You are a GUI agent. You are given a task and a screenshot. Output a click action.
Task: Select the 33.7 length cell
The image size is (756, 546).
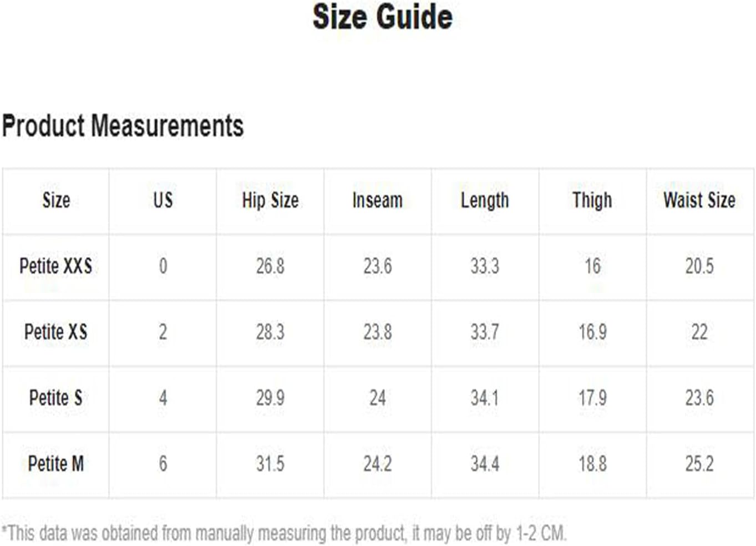(x=485, y=332)
